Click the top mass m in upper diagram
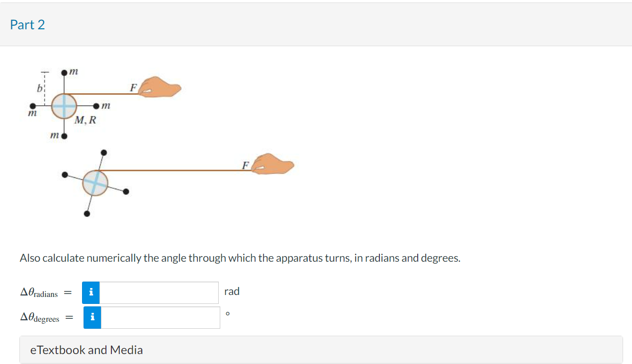The width and height of the screenshot is (632, 364). click(x=64, y=73)
